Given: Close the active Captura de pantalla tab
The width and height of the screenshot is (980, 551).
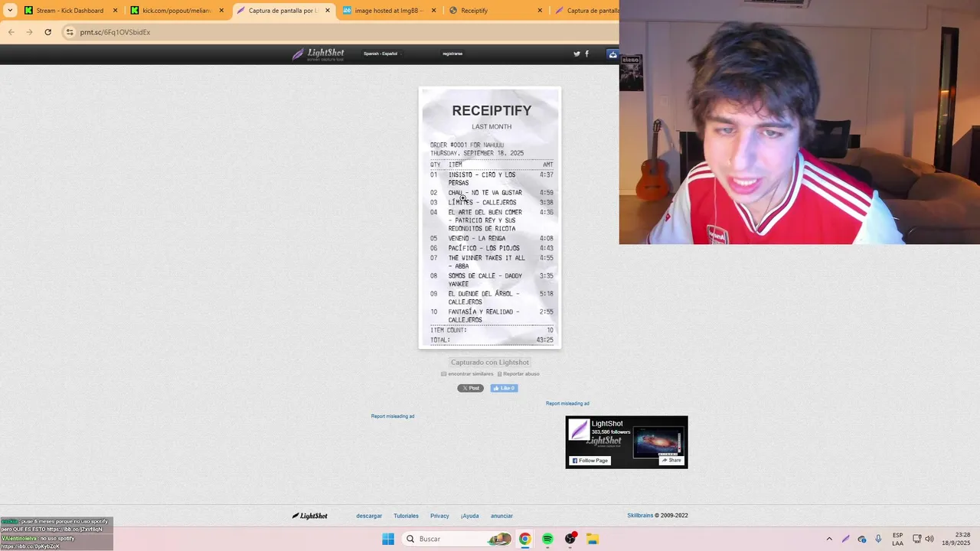Looking at the screenshot, I should click(328, 11).
